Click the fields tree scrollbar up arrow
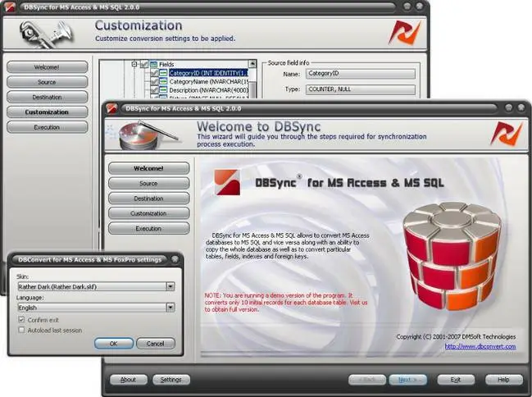 tap(252, 64)
